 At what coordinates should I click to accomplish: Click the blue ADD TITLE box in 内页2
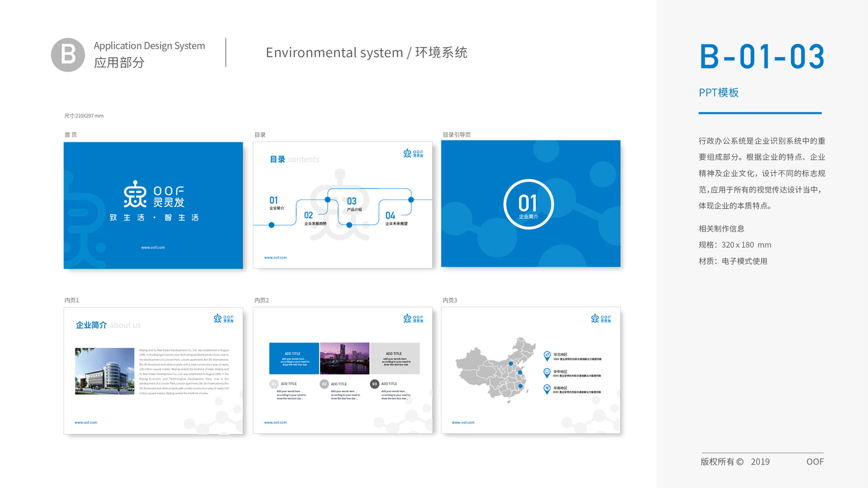tap(294, 358)
